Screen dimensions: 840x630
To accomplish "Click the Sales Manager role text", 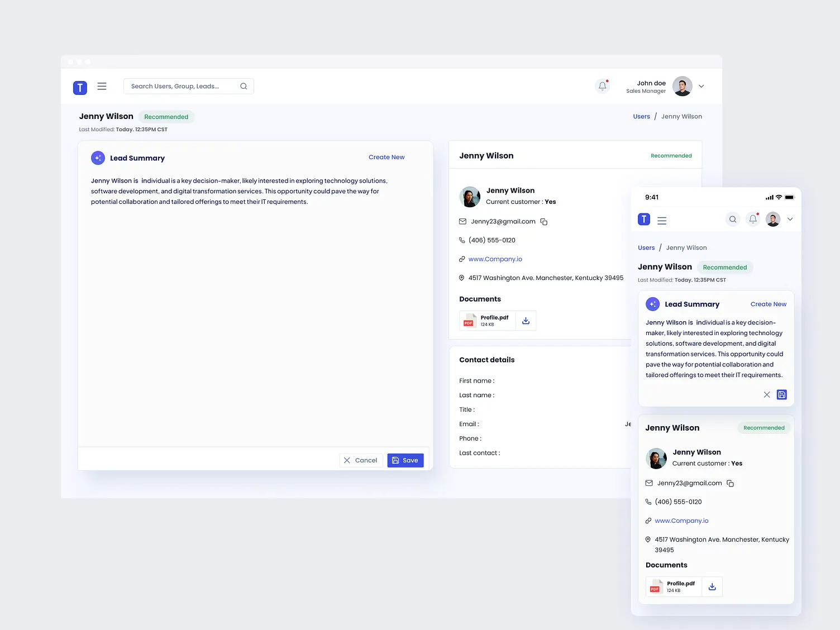I will 646,91.
